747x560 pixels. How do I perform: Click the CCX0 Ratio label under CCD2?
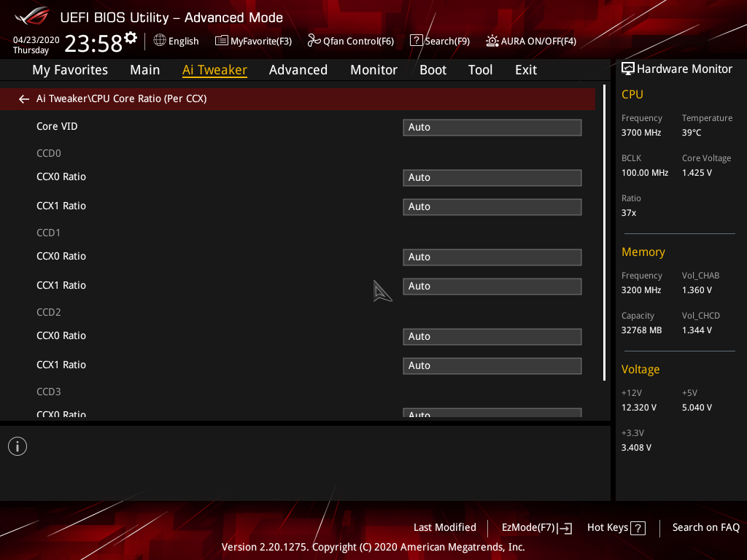[61, 335]
